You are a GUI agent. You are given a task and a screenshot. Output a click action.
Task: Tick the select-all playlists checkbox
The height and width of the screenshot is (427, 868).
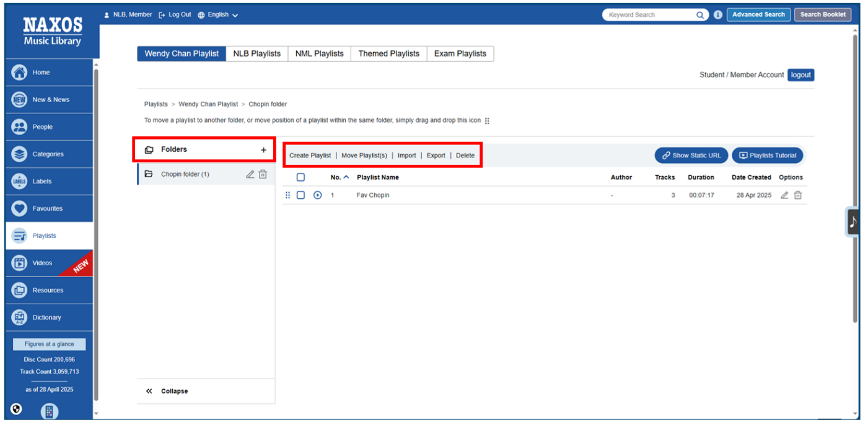(x=300, y=177)
